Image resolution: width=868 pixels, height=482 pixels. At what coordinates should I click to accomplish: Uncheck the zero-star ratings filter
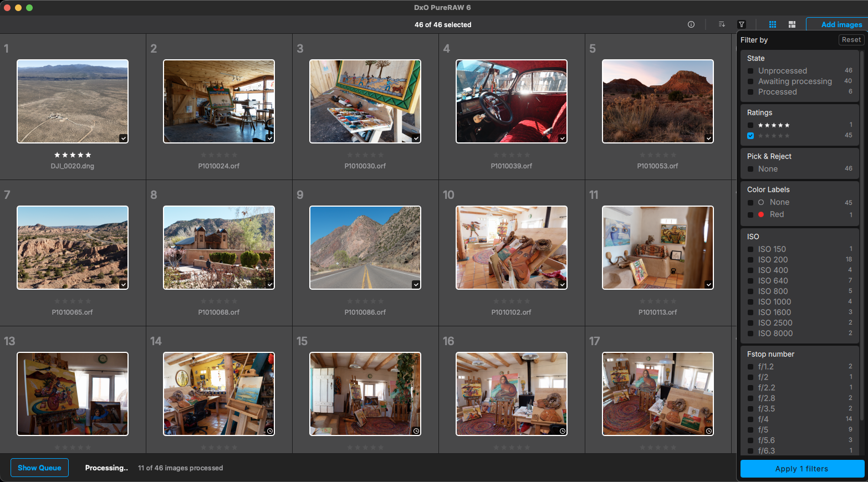click(x=750, y=136)
